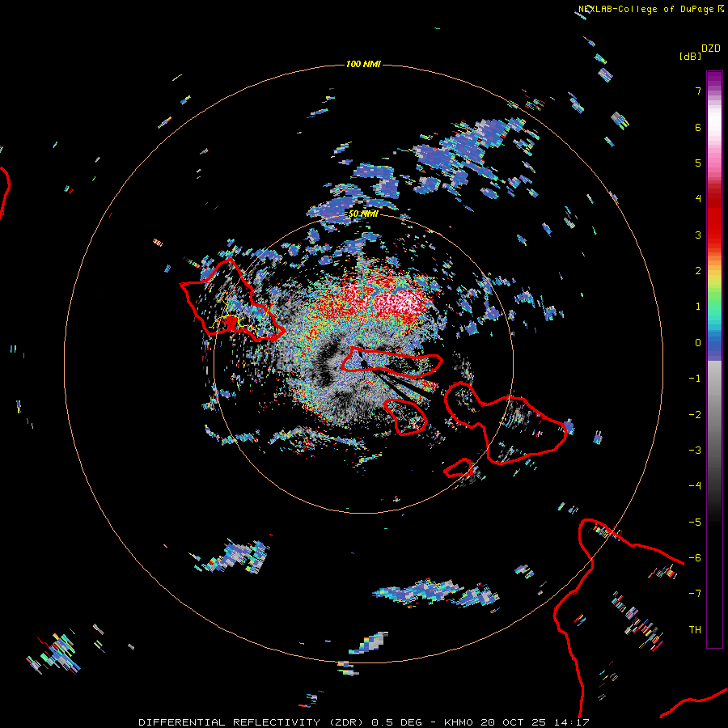This screenshot has height=728, width=728.
Task: Click the Differential Reflectivity (ZDR) title text
Action: (x=251, y=722)
